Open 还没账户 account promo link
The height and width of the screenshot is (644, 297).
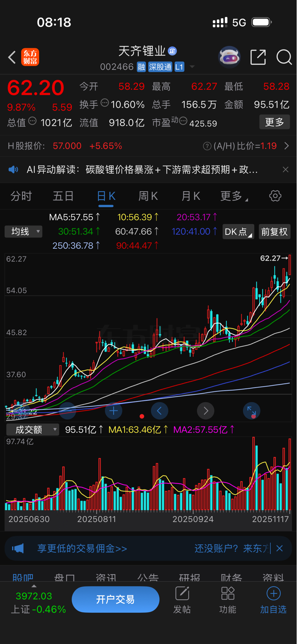(231, 548)
